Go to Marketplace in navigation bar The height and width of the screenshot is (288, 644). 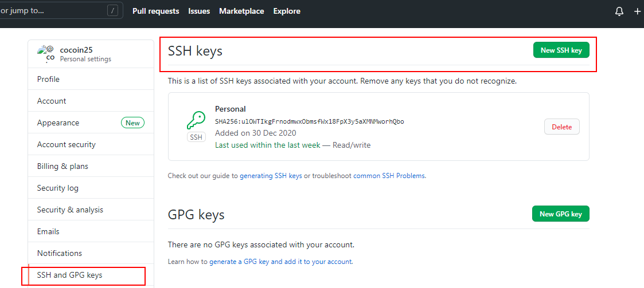point(241,11)
